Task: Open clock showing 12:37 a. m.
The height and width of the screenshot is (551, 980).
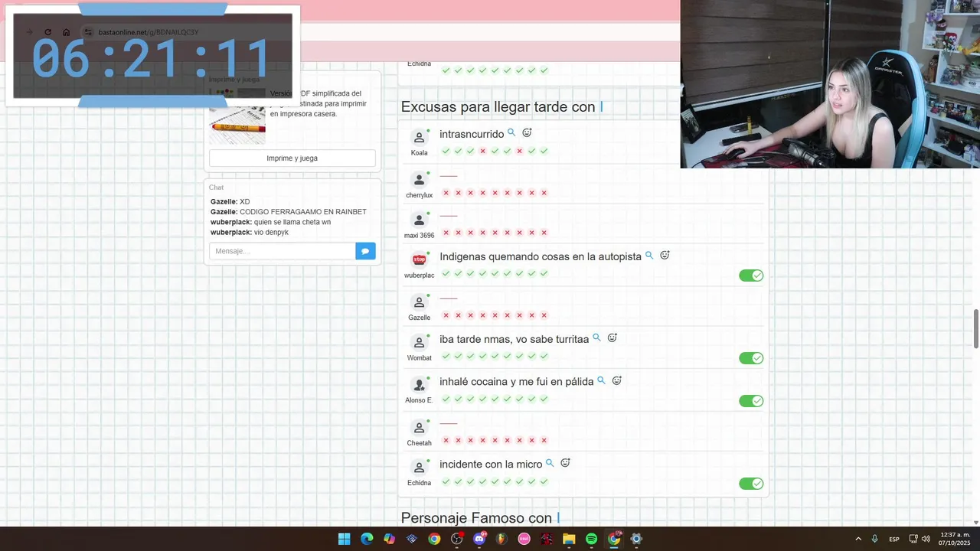Action: 954,539
